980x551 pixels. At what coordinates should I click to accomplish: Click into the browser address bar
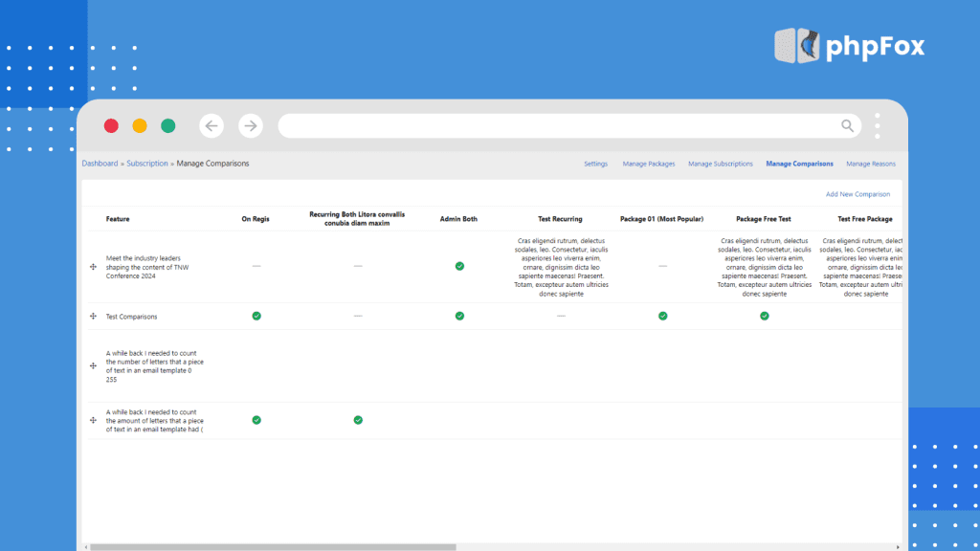pos(555,125)
